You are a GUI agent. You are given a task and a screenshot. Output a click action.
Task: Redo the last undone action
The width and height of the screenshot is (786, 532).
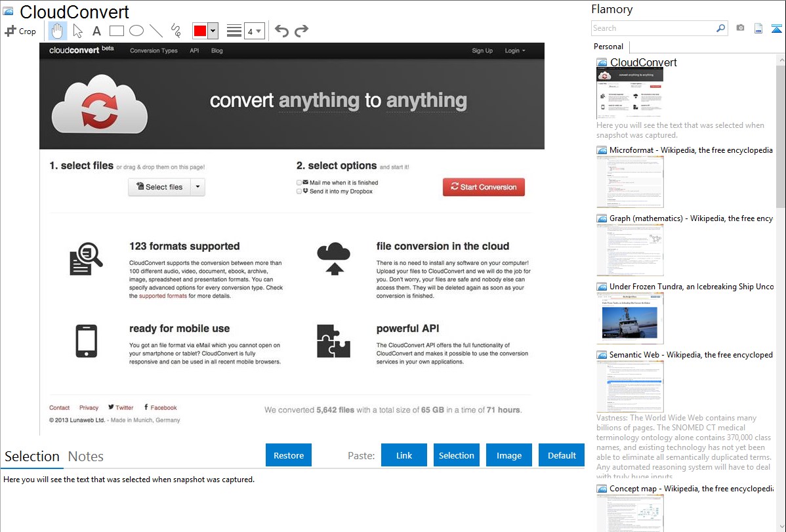point(301,31)
